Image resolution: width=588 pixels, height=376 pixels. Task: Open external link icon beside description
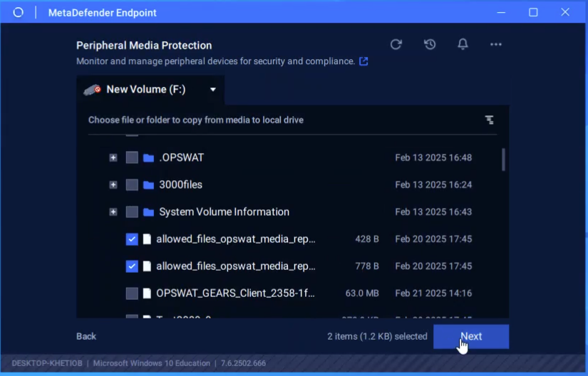(363, 61)
